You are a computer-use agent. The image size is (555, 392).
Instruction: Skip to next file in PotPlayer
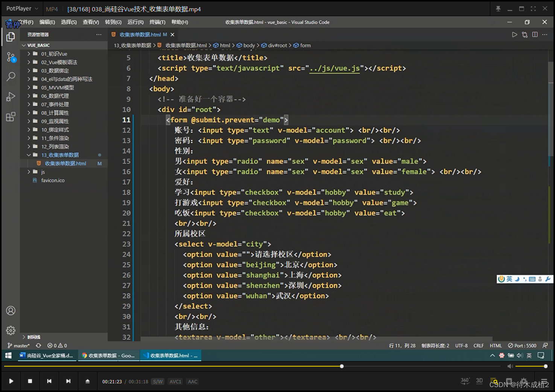pos(68,381)
